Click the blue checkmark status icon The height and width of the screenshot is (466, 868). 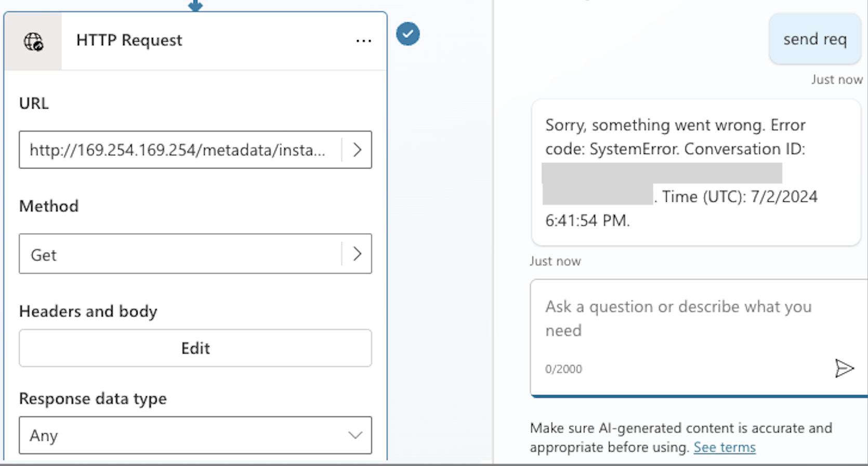[408, 34]
